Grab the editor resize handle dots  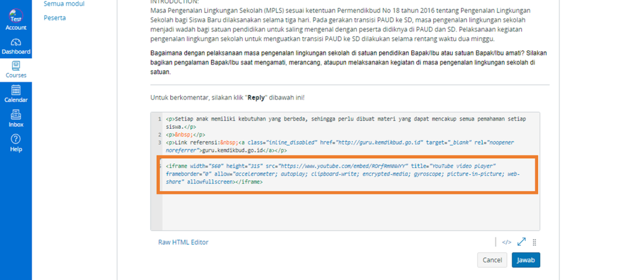[534, 242]
